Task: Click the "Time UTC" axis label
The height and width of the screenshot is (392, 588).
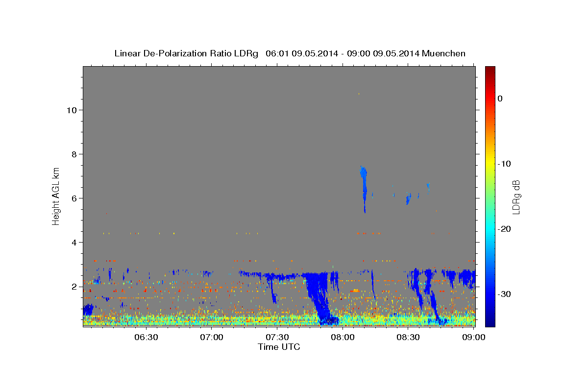Action: [279, 347]
